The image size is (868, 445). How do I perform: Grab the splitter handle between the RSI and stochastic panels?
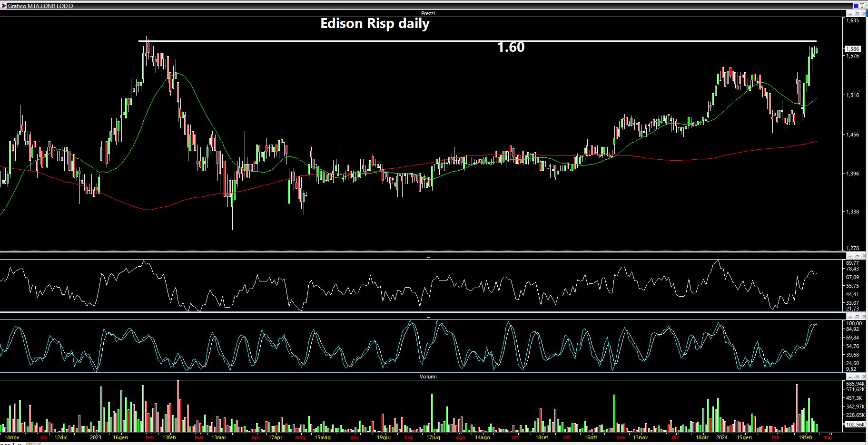428,317
